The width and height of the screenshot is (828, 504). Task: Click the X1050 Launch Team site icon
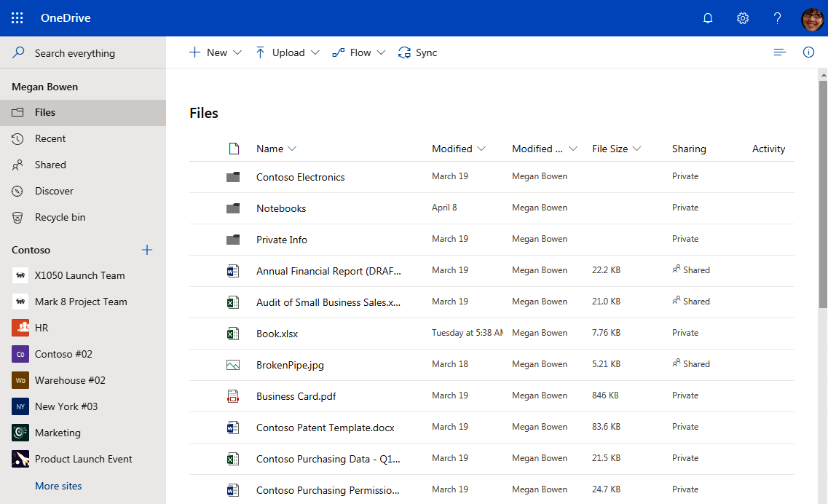[20, 275]
